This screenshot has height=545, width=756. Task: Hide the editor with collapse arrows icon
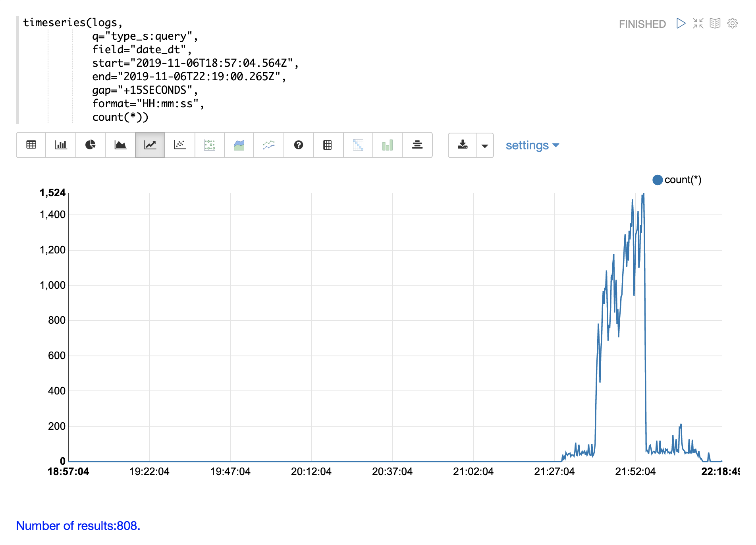tap(698, 23)
